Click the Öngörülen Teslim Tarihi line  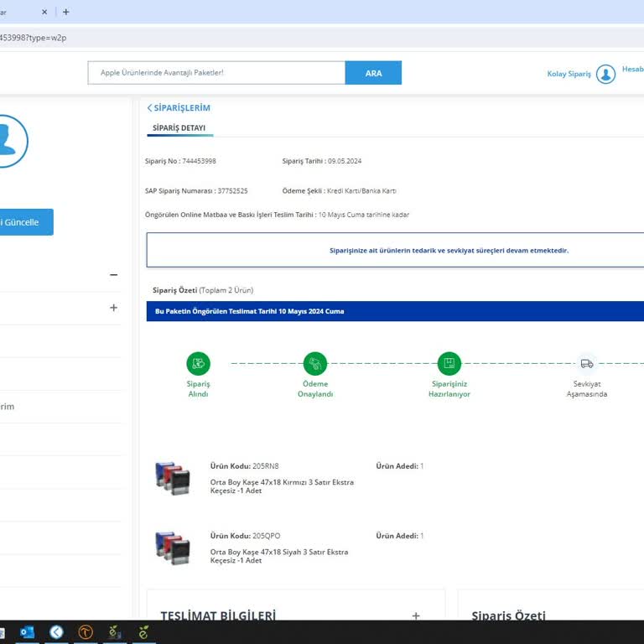[x=277, y=215]
